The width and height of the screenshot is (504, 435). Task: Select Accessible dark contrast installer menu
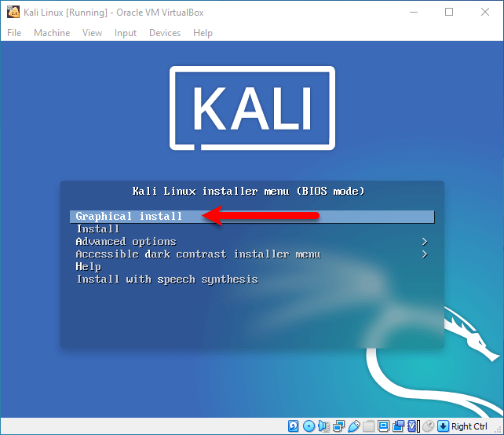pos(199,254)
